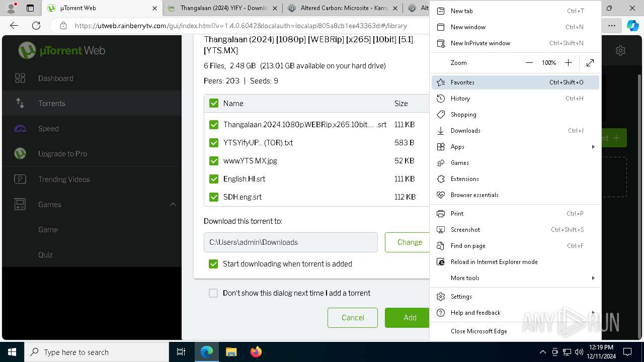Expand the Apps submenu

(x=593, y=146)
